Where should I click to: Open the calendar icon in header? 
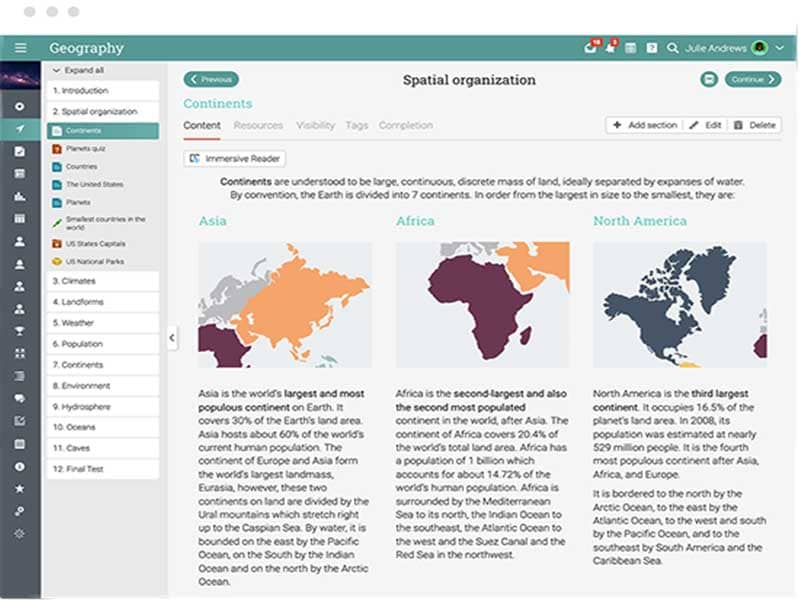point(631,48)
